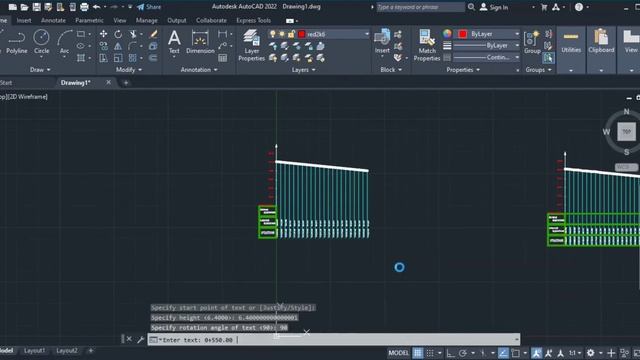Click the Scale tool in Modify panel
The height and width of the screenshot is (360, 640).
pos(118,58)
